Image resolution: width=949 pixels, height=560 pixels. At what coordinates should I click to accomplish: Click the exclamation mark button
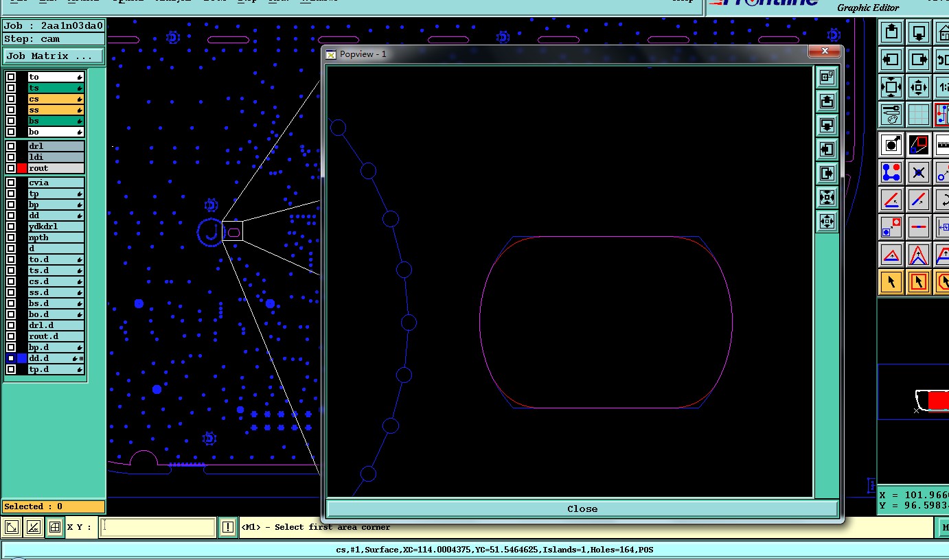click(x=228, y=527)
